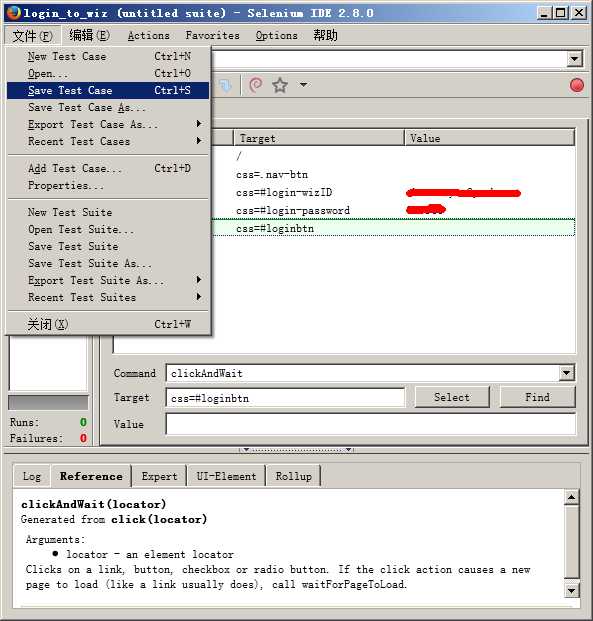Image resolution: width=593 pixels, height=621 pixels.
Task: Click the Firefox icon in the title bar
Action: click(x=13, y=13)
